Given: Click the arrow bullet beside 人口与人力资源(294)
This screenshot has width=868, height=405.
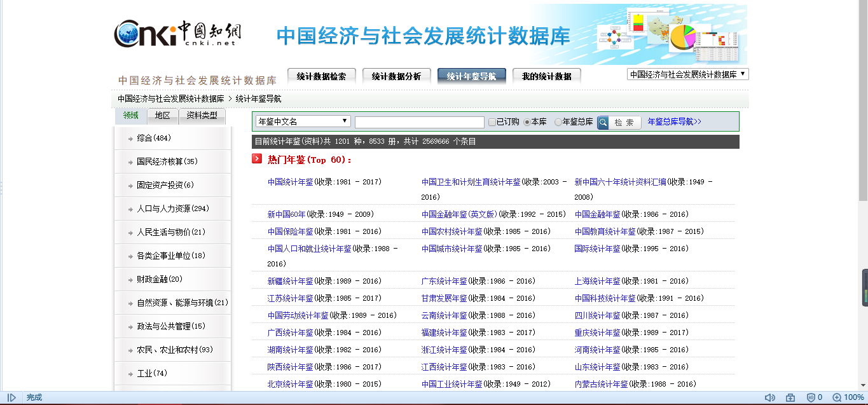Looking at the screenshot, I should [130, 209].
